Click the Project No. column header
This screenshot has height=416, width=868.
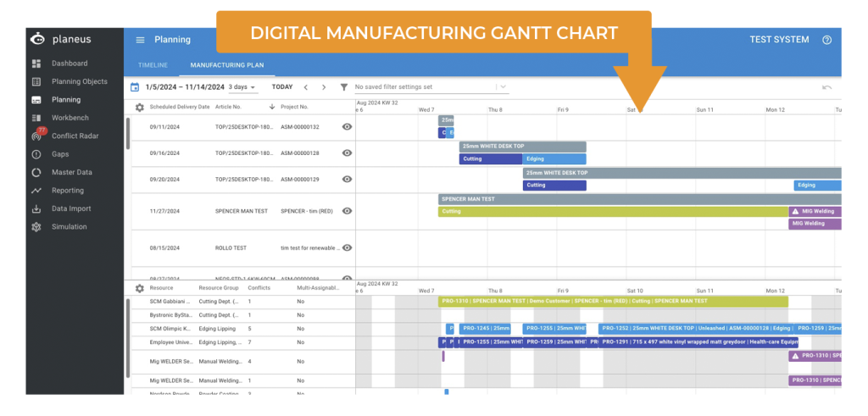pos(294,107)
